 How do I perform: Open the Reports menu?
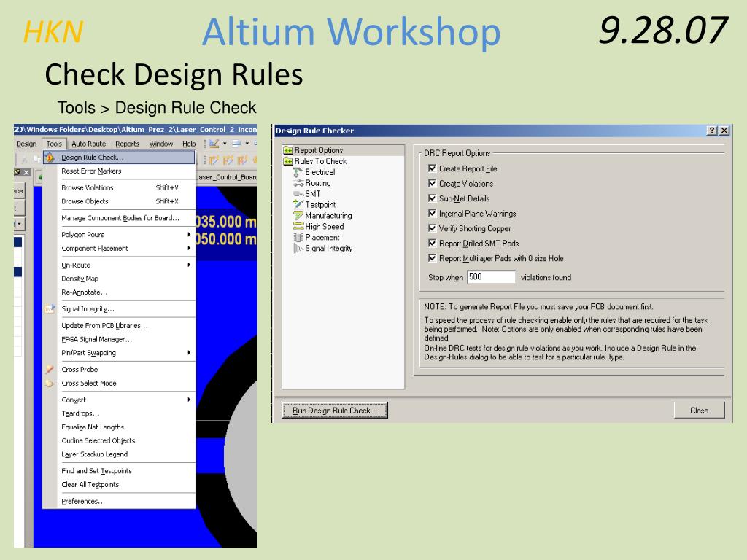pos(127,144)
